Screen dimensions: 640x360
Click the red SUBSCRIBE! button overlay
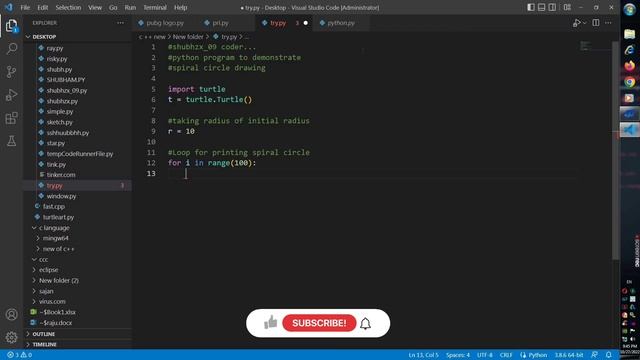click(319, 323)
